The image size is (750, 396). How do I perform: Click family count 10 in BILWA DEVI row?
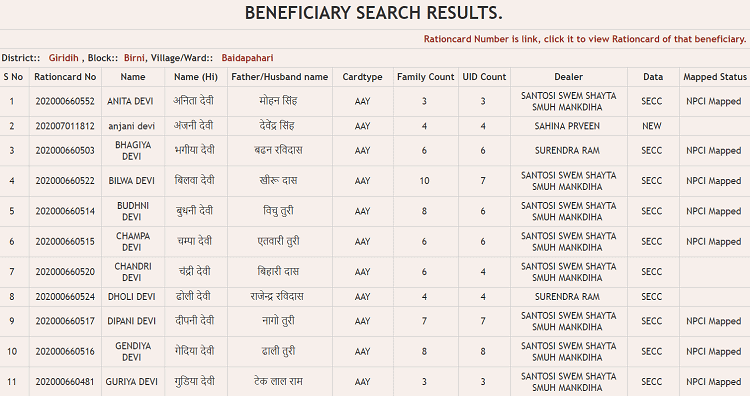coord(424,181)
